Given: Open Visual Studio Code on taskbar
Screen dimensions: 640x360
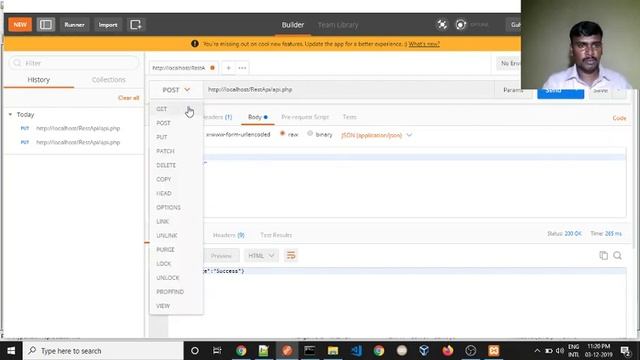Looking at the screenshot, I should click(356, 351).
